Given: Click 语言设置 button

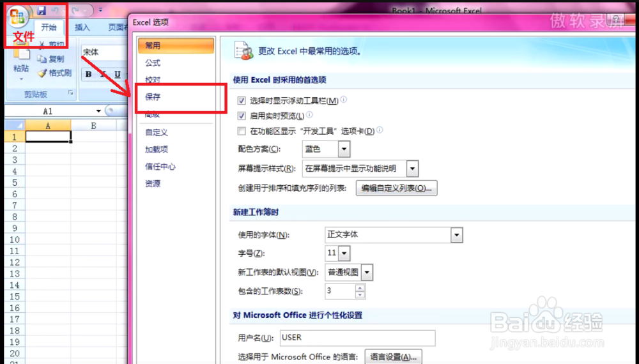Looking at the screenshot, I should 393,357.
